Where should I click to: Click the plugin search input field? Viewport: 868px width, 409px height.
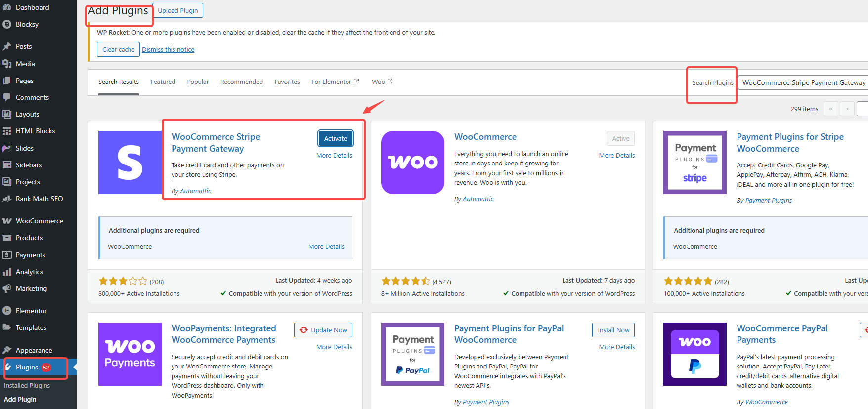pyautogui.click(x=803, y=82)
